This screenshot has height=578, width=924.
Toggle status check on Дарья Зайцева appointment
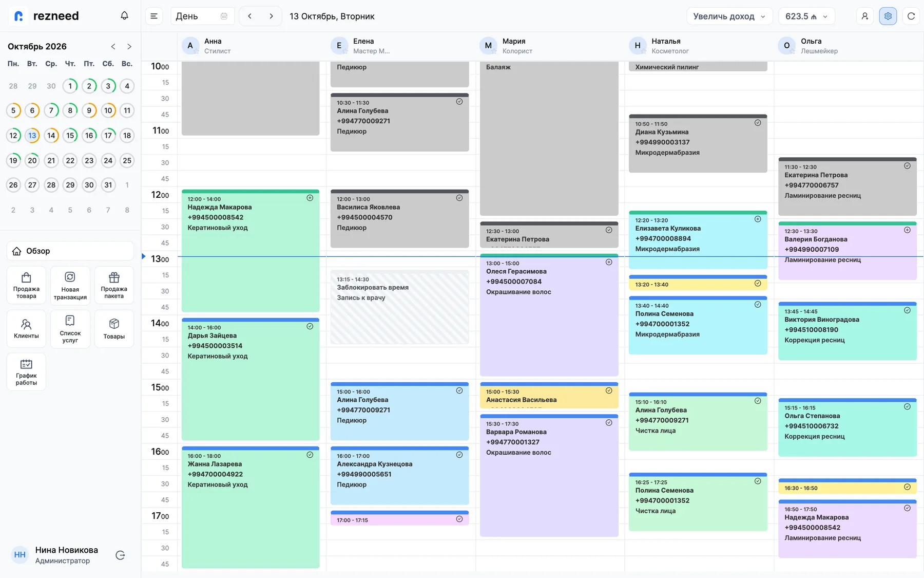click(x=310, y=327)
